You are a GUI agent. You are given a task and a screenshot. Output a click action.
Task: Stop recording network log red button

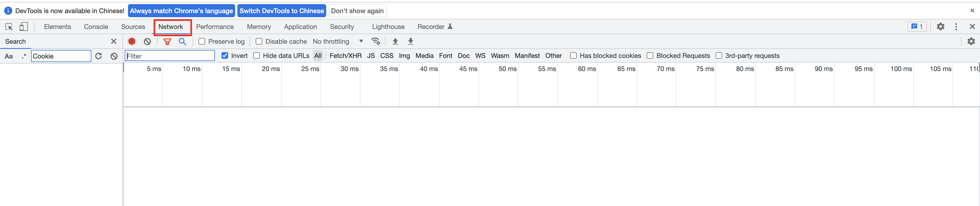132,42
